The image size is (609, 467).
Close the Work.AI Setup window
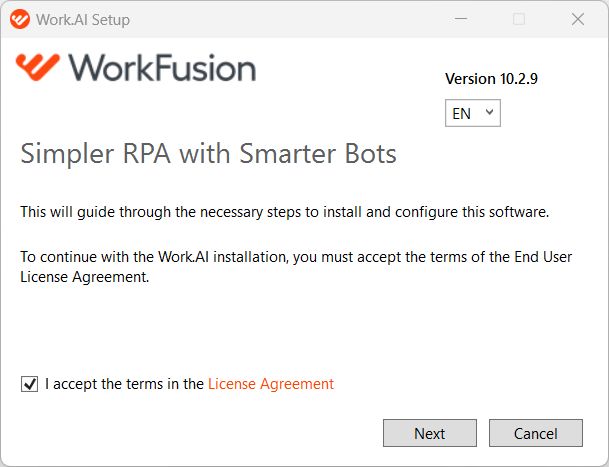coord(578,19)
